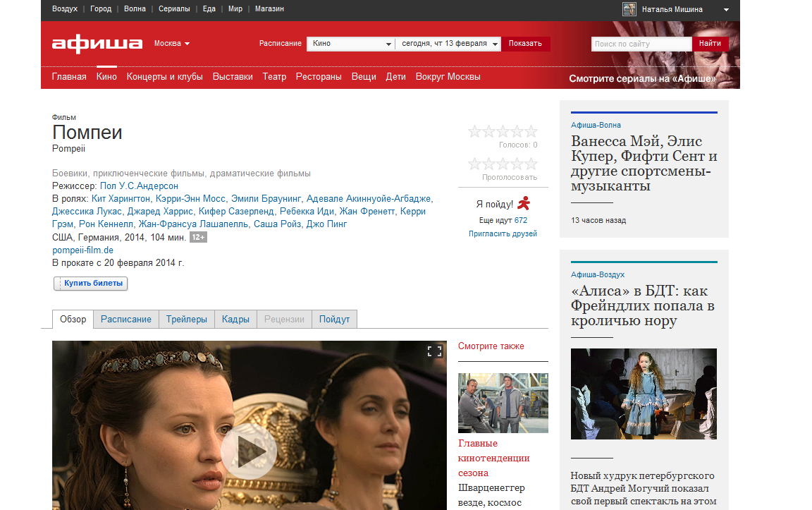
Task: Open «Алиса» в БДТ article headline
Action: pyautogui.click(x=643, y=305)
